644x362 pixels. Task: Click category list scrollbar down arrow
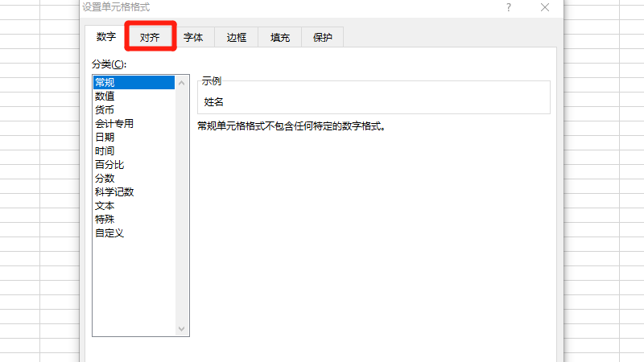(x=181, y=329)
